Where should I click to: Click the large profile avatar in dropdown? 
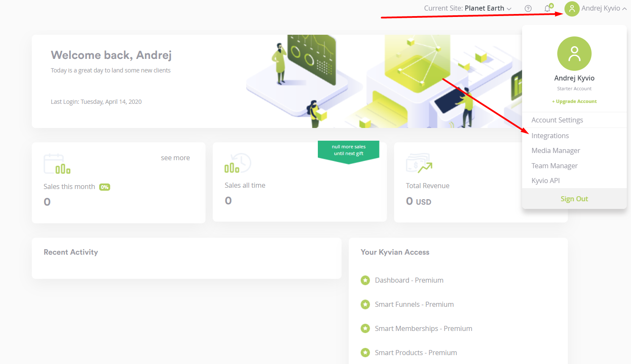point(574,53)
